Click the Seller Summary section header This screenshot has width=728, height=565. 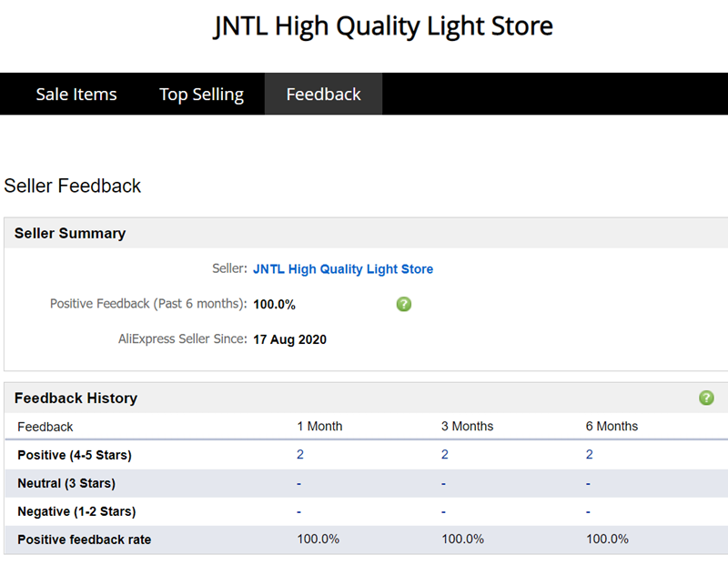[x=70, y=233]
